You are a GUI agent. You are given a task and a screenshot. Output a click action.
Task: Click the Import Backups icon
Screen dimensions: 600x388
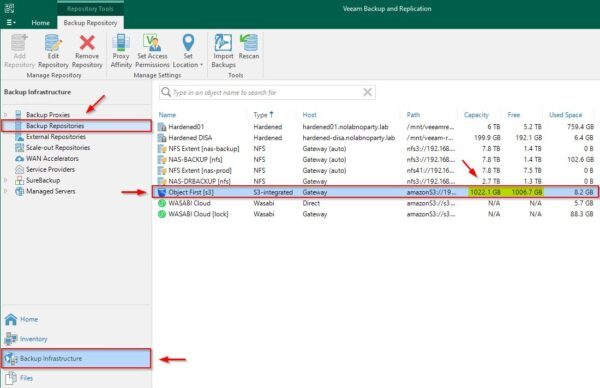tap(223, 43)
